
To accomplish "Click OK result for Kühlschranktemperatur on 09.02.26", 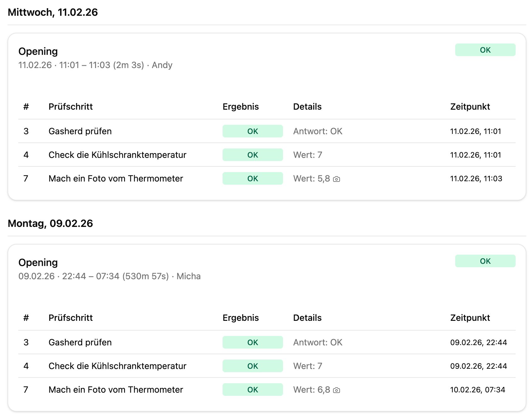I will (x=252, y=366).
